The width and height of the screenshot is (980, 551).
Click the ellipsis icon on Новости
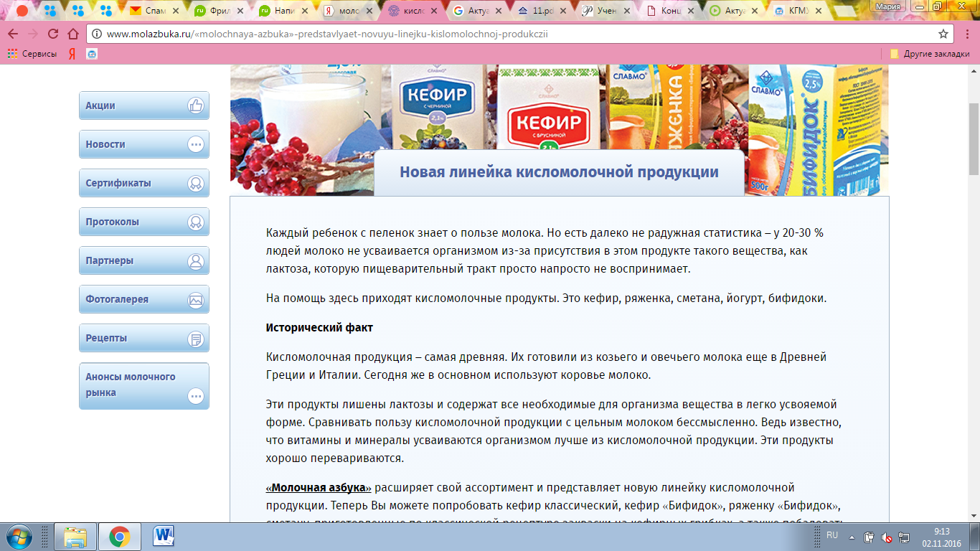coord(196,144)
